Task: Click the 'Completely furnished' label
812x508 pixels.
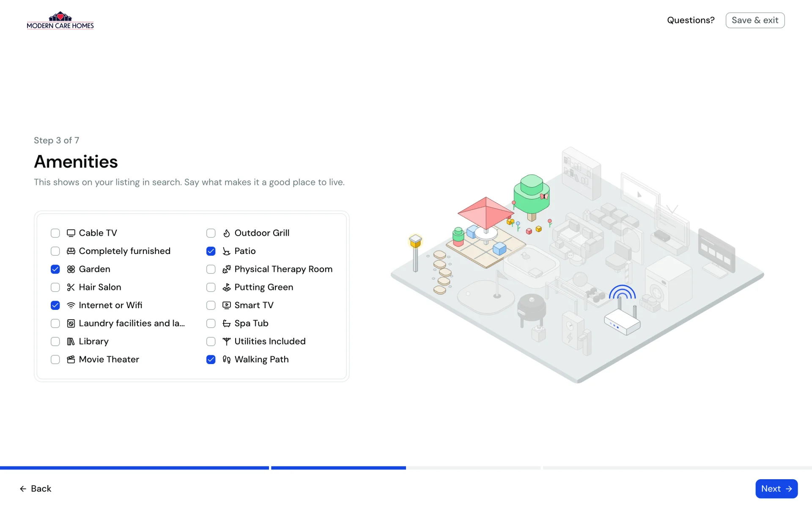Action: click(125, 251)
